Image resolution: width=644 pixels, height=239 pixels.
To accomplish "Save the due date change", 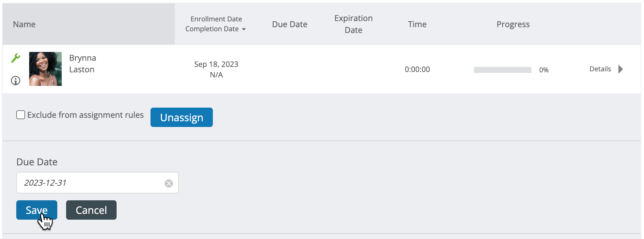I will point(37,210).
